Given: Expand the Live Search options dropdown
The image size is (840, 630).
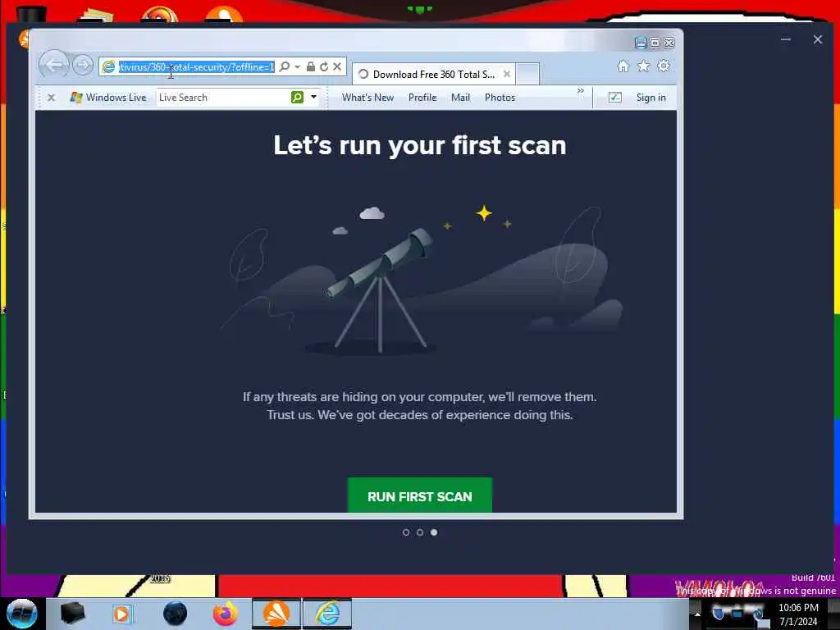Looking at the screenshot, I should (314, 97).
